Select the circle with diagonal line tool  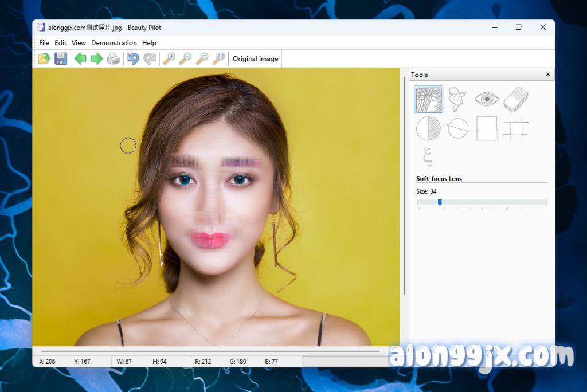[x=457, y=128]
